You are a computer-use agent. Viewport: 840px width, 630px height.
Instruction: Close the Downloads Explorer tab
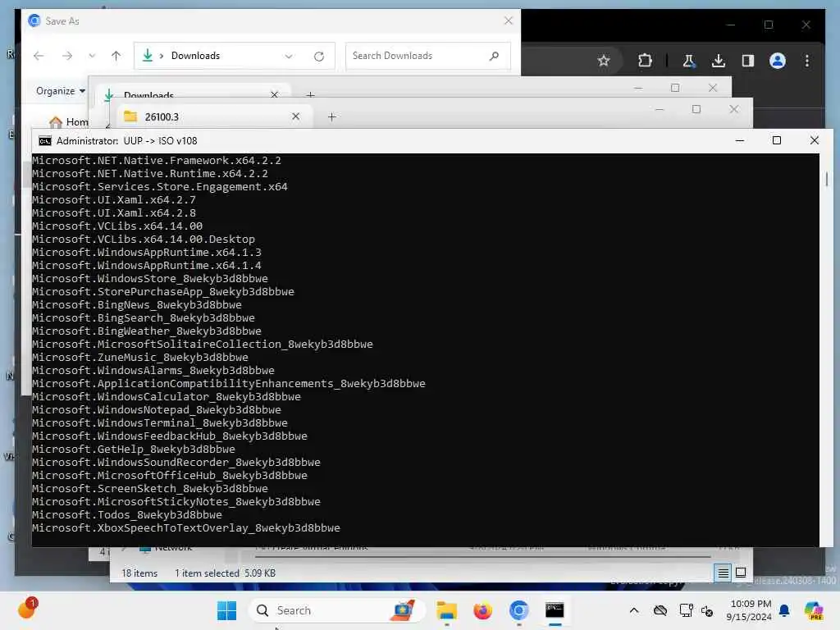pyautogui.click(x=275, y=94)
